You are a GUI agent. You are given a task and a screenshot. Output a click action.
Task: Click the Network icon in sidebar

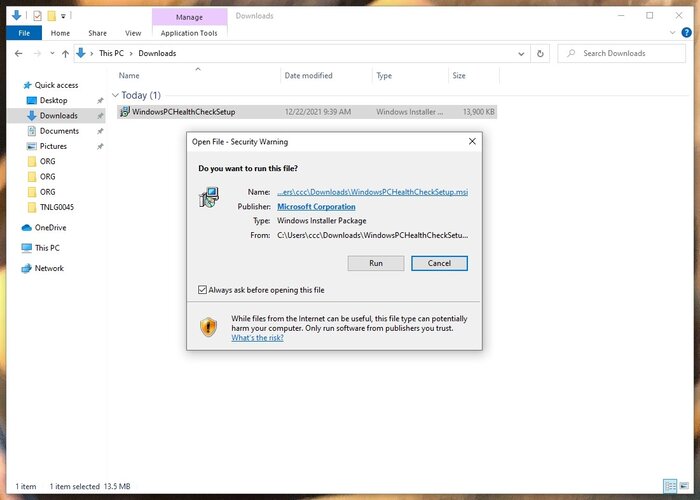[x=26, y=268]
